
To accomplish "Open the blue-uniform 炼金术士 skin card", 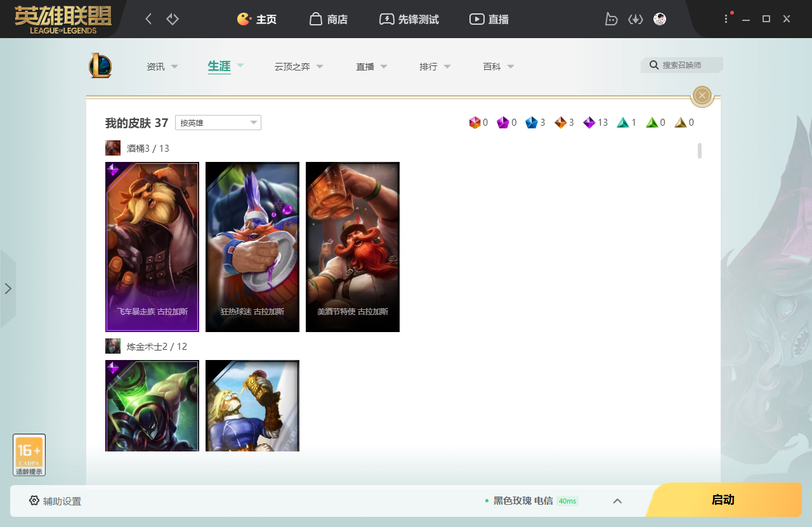I will coord(252,406).
